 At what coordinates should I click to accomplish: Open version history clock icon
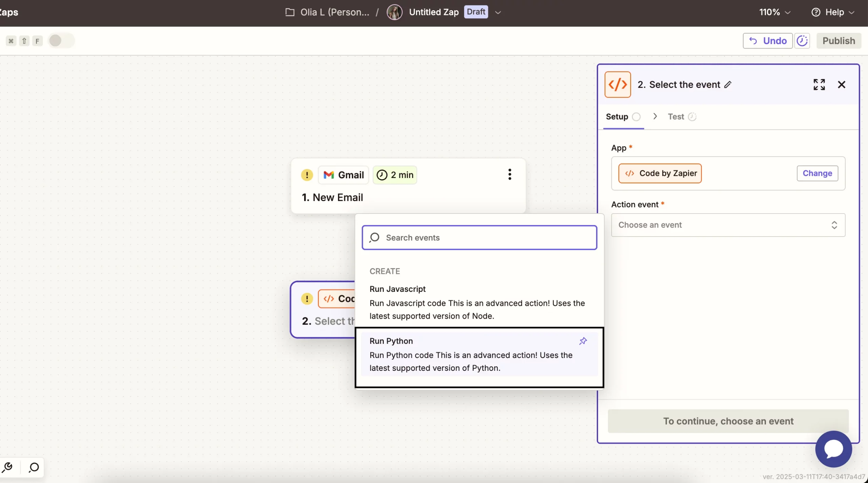coord(802,41)
